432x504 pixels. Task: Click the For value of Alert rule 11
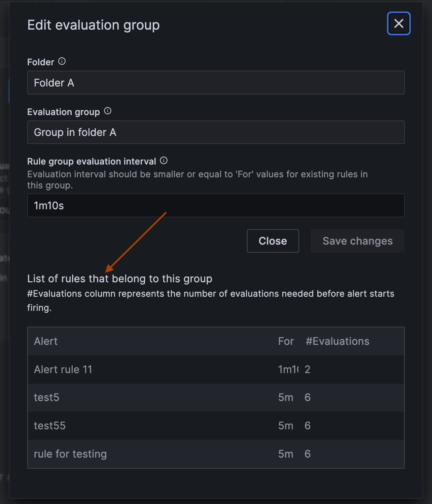pos(288,369)
